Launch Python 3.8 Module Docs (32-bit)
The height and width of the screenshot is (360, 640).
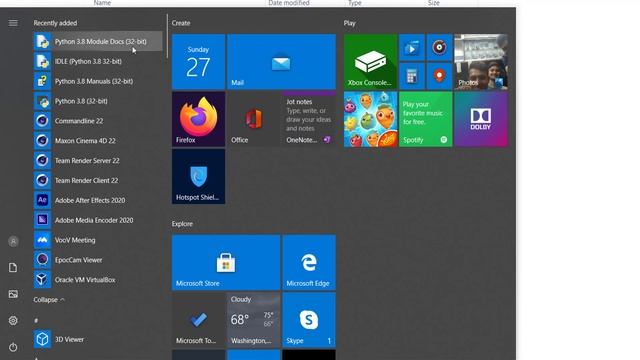pos(98,41)
